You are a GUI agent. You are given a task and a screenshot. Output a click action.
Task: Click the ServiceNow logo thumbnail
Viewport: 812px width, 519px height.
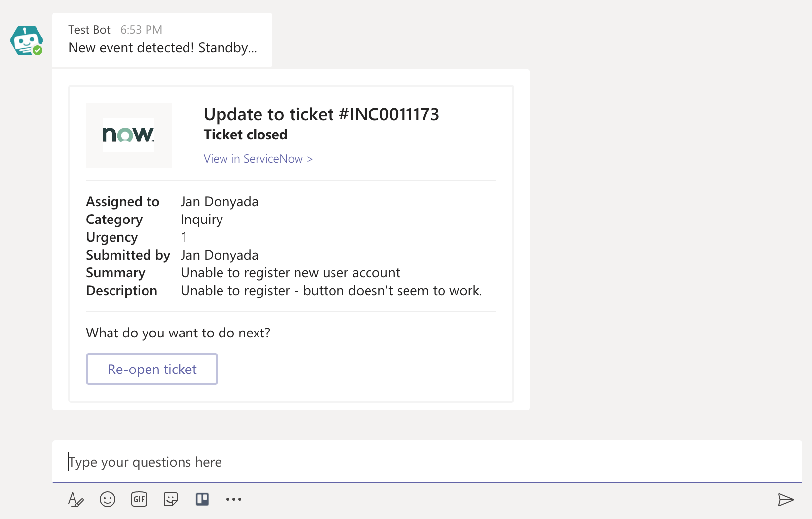[x=128, y=135]
